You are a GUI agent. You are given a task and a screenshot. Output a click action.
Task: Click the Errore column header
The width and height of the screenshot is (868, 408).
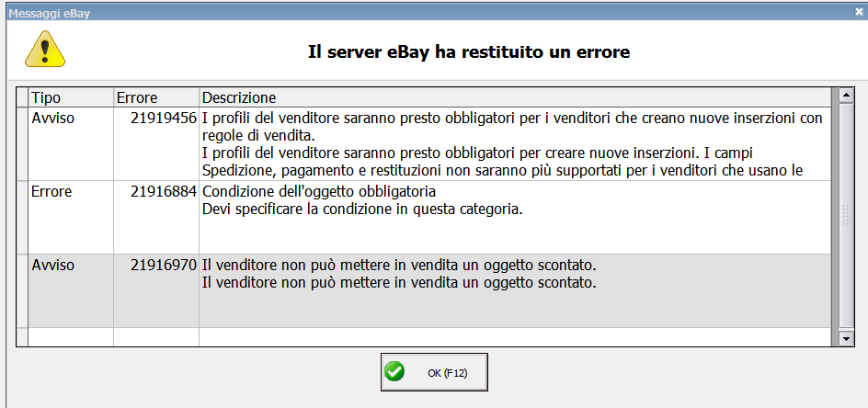156,98
